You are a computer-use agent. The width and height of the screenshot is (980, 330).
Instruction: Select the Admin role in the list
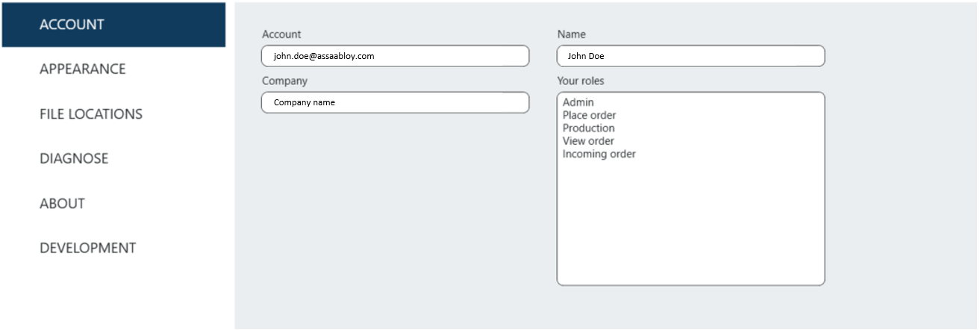pos(578,102)
